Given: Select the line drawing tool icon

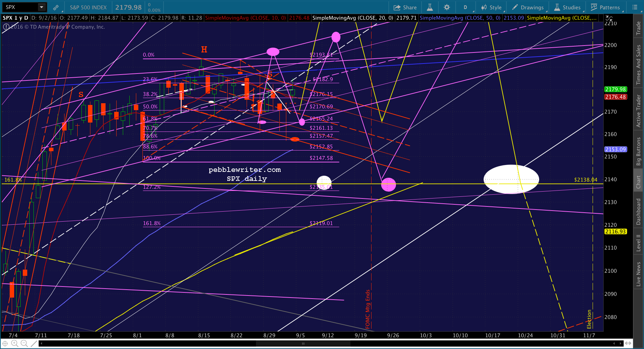Looking at the screenshot, I should pos(33,343).
